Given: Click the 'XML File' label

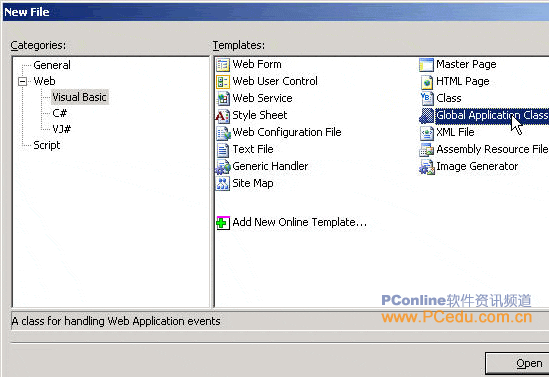Looking at the screenshot, I should (x=455, y=132).
